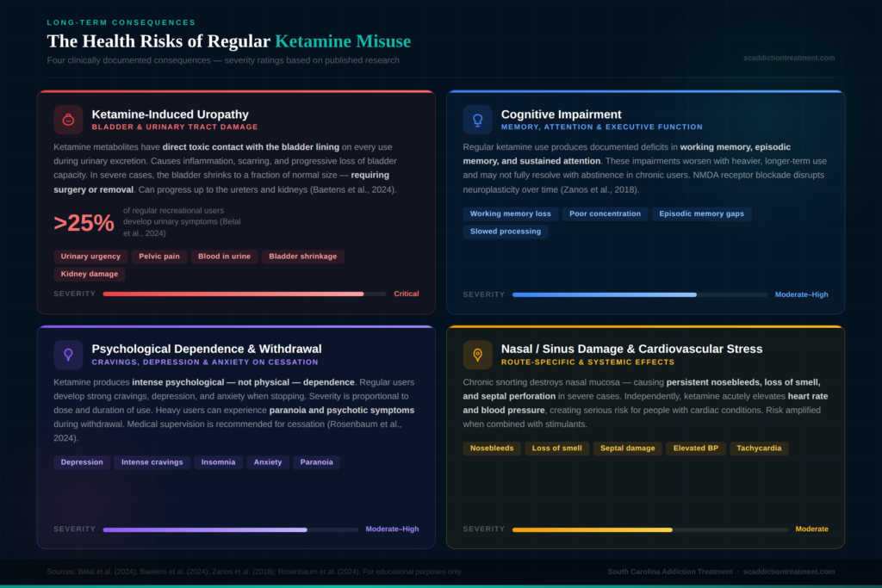Select the Urinary urgency tag
Screen dimensions: 882x588
pos(90,257)
